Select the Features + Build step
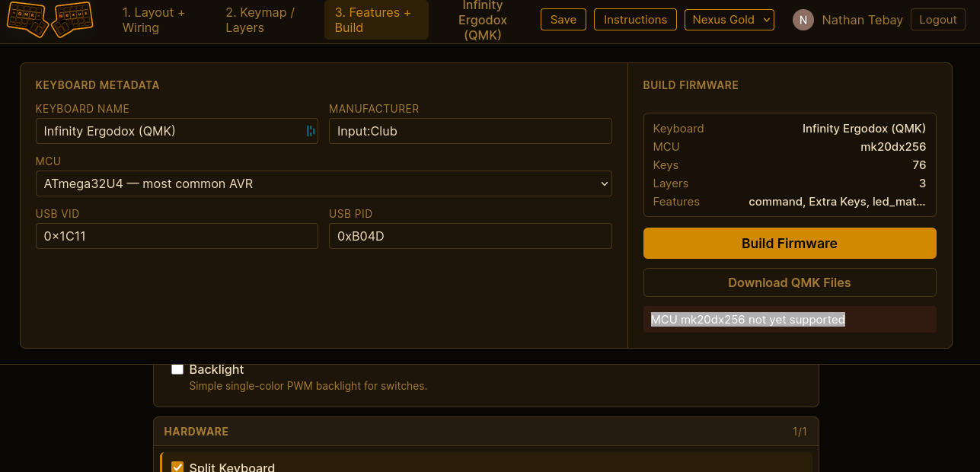The image size is (980, 472). 376,20
